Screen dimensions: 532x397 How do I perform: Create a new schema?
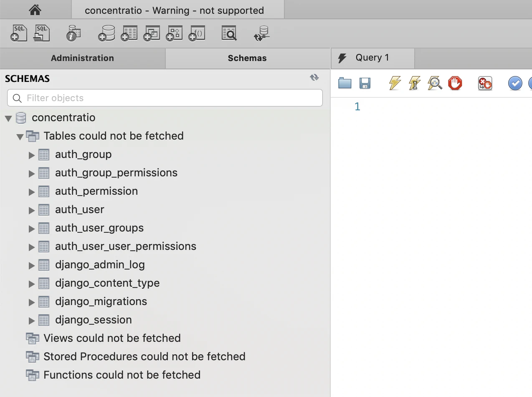(x=106, y=33)
